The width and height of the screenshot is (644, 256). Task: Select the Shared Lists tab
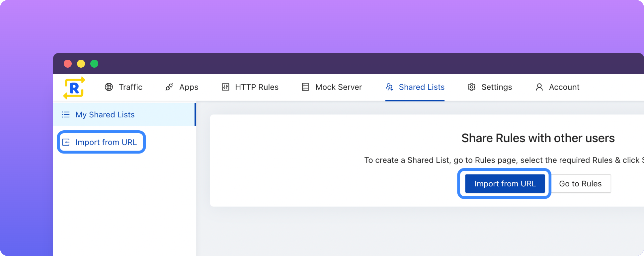(415, 87)
